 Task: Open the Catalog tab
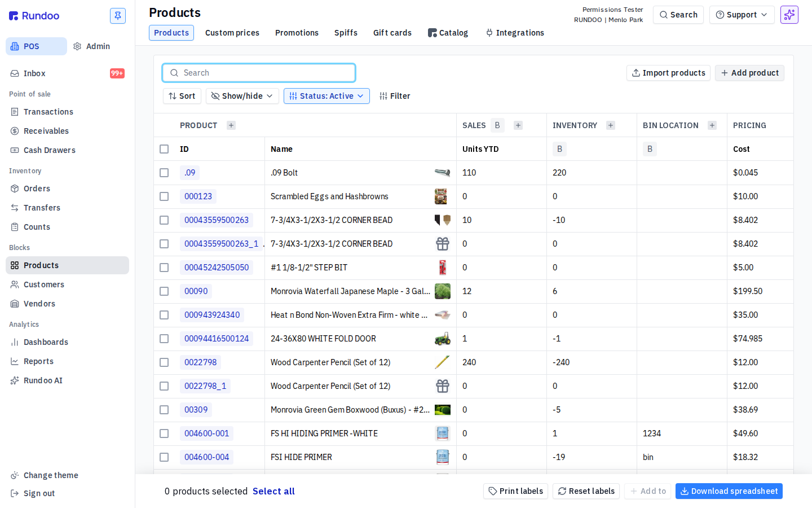[x=448, y=33]
